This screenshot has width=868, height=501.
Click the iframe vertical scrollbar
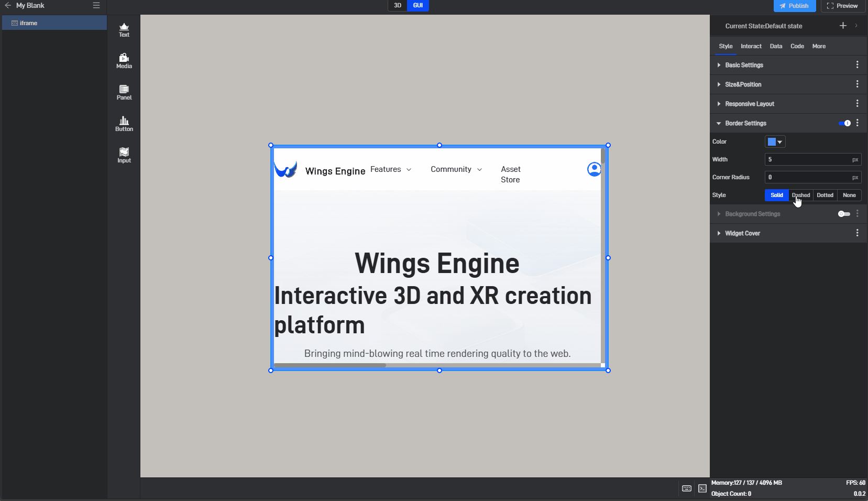[603, 157]
